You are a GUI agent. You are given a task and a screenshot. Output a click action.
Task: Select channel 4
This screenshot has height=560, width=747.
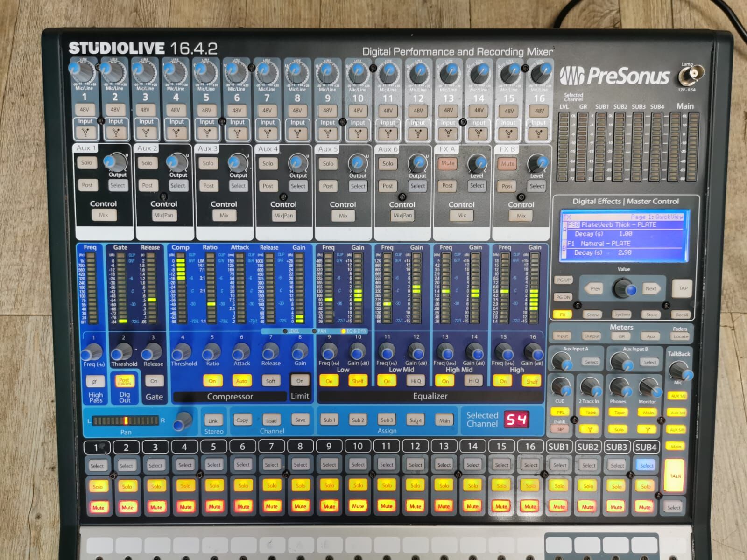click(185, 465)
